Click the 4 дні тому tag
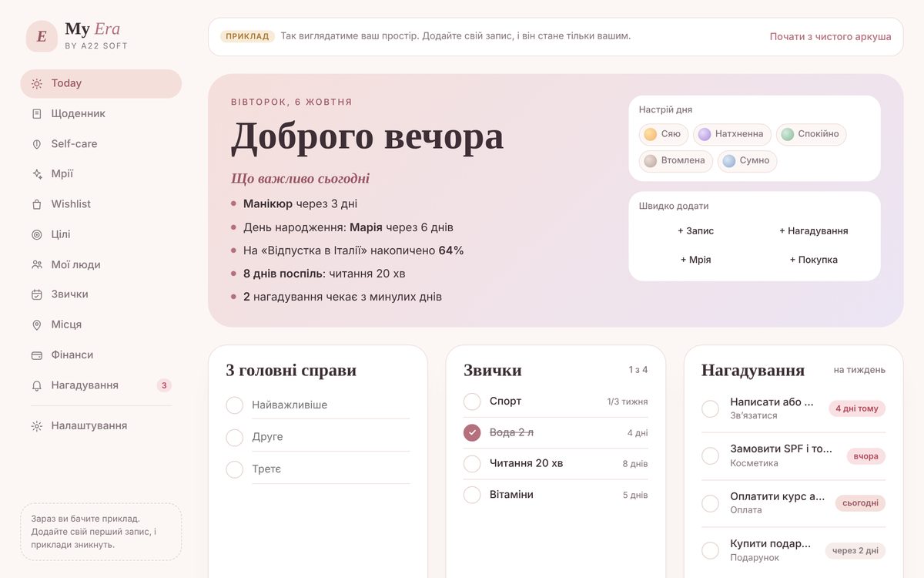The image size is (924, 578). 857,408
